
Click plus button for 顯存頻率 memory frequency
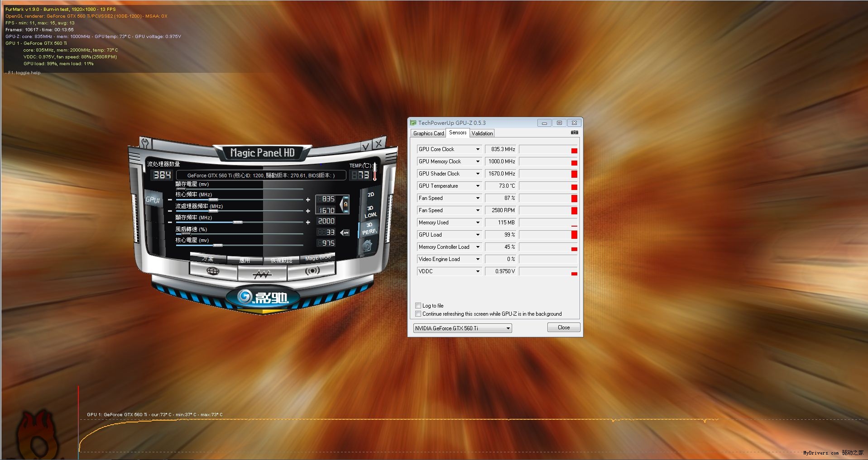click(308, 223)
